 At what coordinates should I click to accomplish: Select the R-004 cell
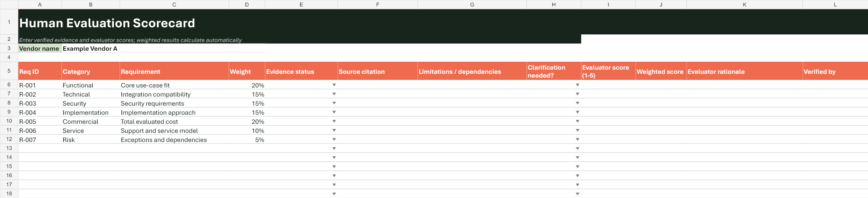pos(40,112)
